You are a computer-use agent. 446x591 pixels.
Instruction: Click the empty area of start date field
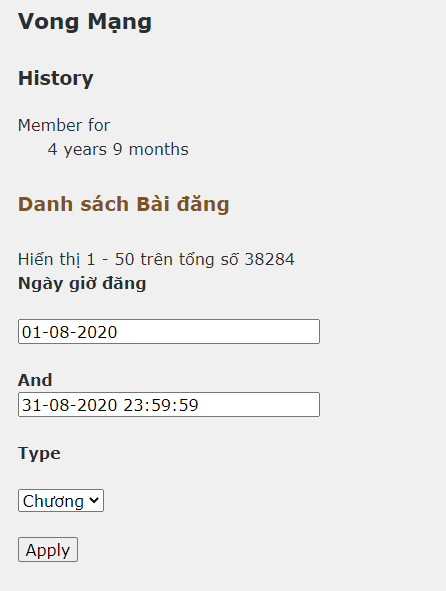coord(219,332)
